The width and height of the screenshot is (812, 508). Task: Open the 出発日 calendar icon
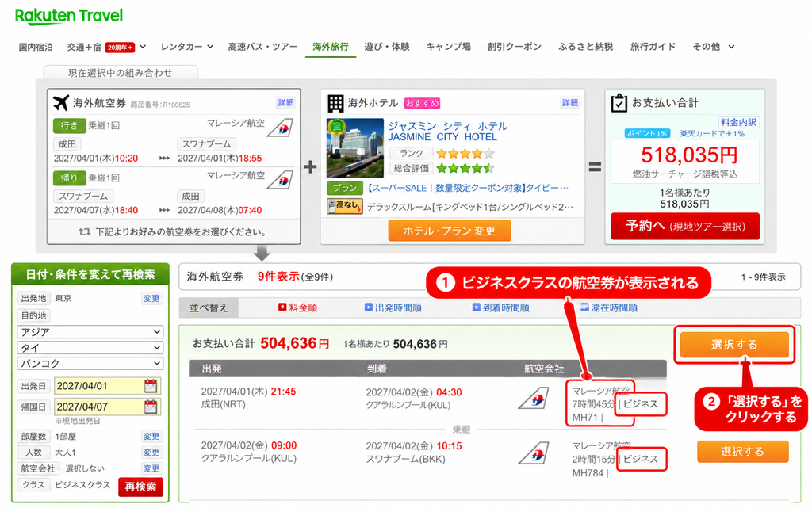pyautogui.click(x=151, y=386)
